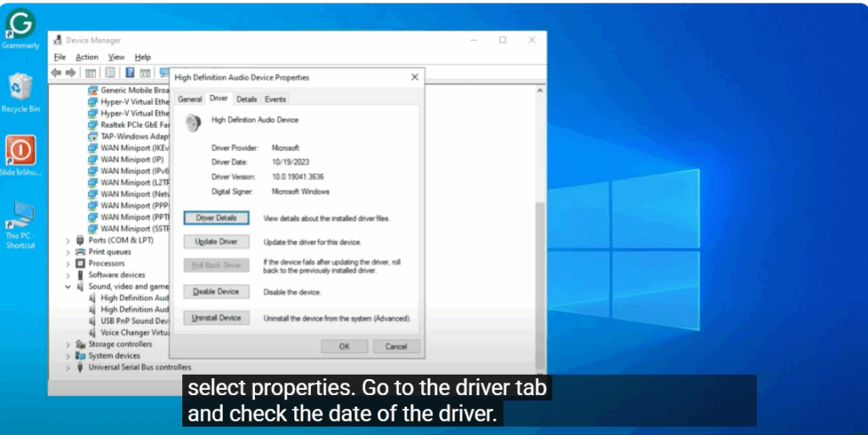Open the File menu
The height and width of the screenshot is (435, 868).
[x=60, y=57]
